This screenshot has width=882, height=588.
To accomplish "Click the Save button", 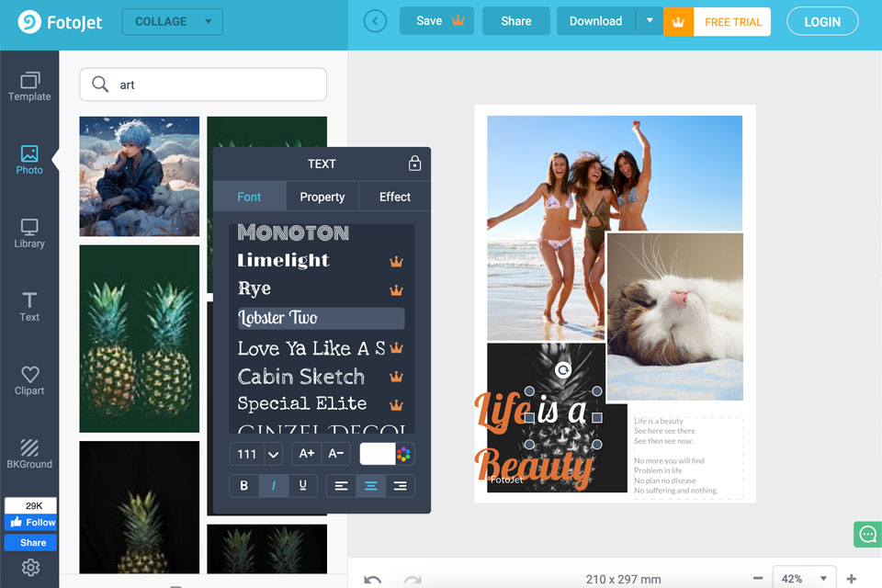I will pos(436,21).
